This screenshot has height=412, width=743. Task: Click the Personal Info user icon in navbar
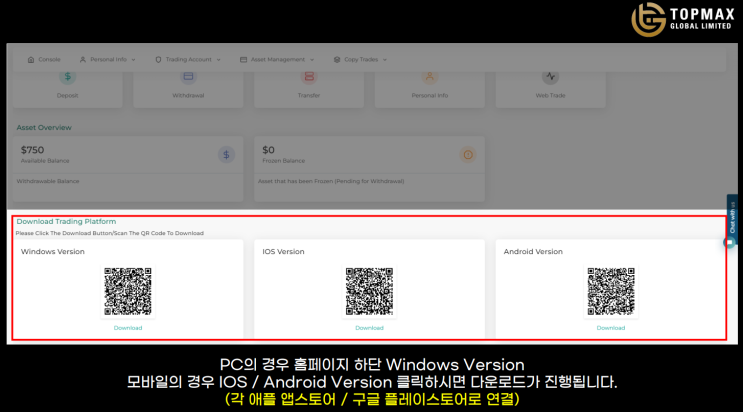[x=82, y=60]
